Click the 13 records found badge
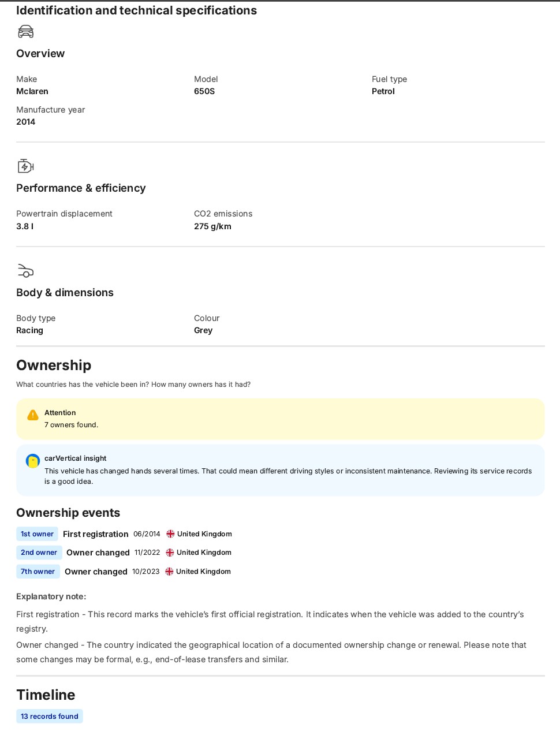560x735 pixels. [50, 717]
